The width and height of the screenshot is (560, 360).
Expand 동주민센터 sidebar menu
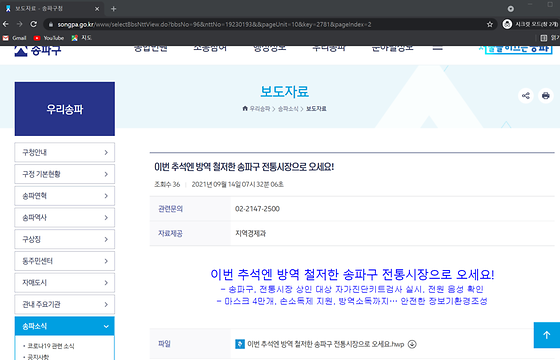pyautogui.click(x=65, y=261)
